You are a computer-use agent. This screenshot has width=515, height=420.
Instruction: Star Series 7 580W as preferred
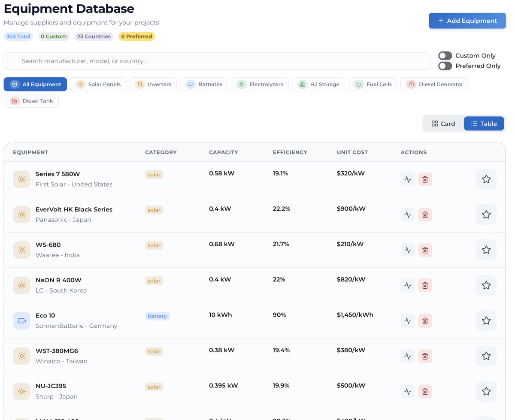pos(486,179)
